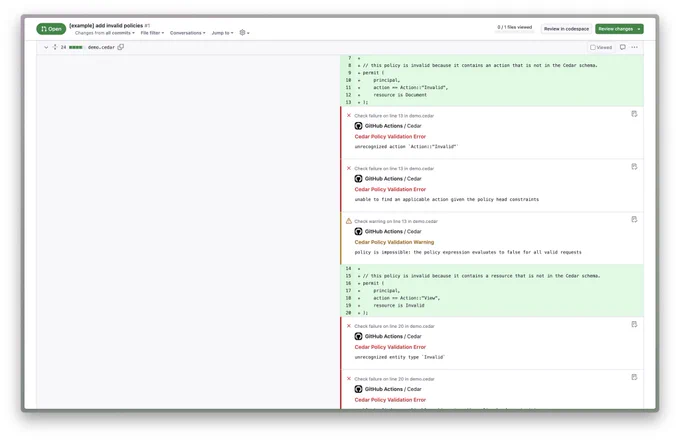Viewport: 680px width, 440px height.
Task: Expand all lines of demo.cedar diff
Action: click(x=55, y=47)
